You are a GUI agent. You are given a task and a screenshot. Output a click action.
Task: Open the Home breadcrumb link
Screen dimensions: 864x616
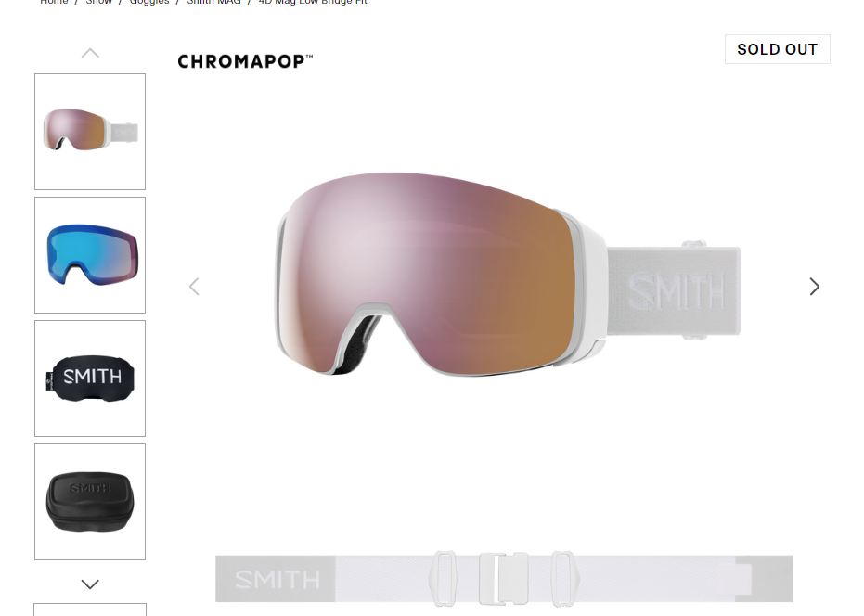click(x=54, y=2)
